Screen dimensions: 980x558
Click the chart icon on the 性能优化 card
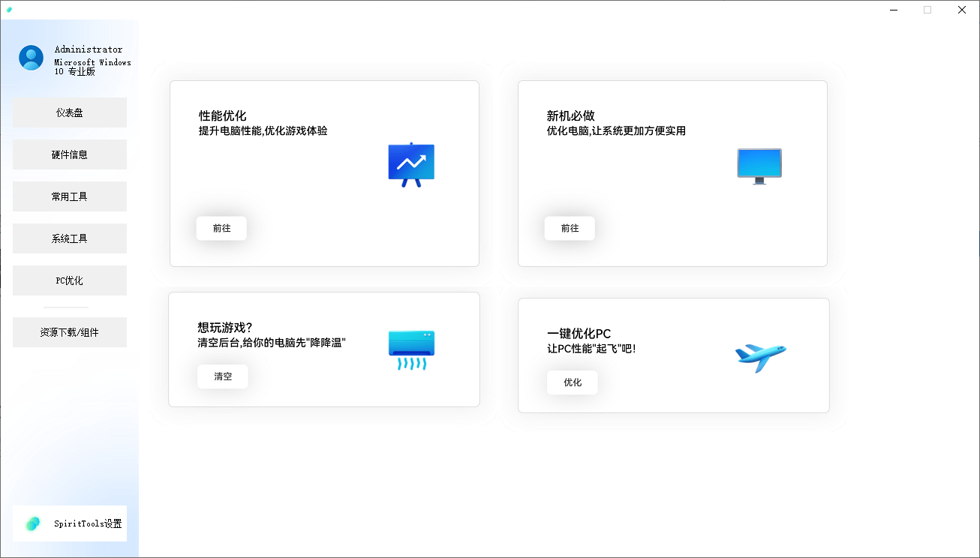411,163
